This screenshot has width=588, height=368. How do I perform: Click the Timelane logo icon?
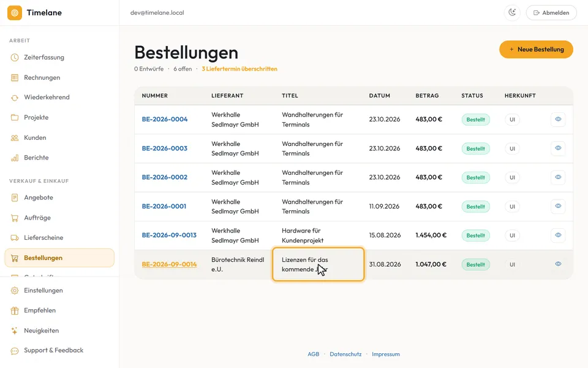point(15,13)
